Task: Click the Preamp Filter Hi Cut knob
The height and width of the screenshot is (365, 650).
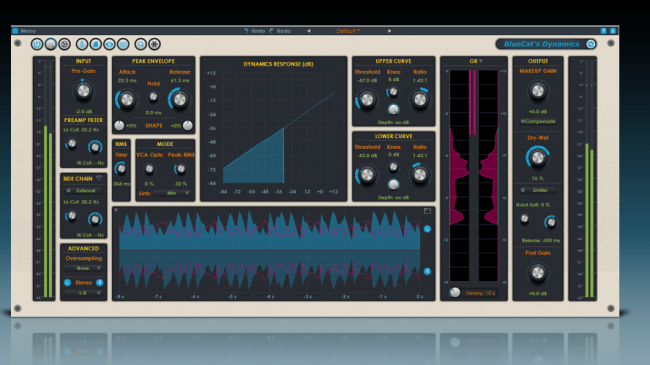Action: coord(95,146)
